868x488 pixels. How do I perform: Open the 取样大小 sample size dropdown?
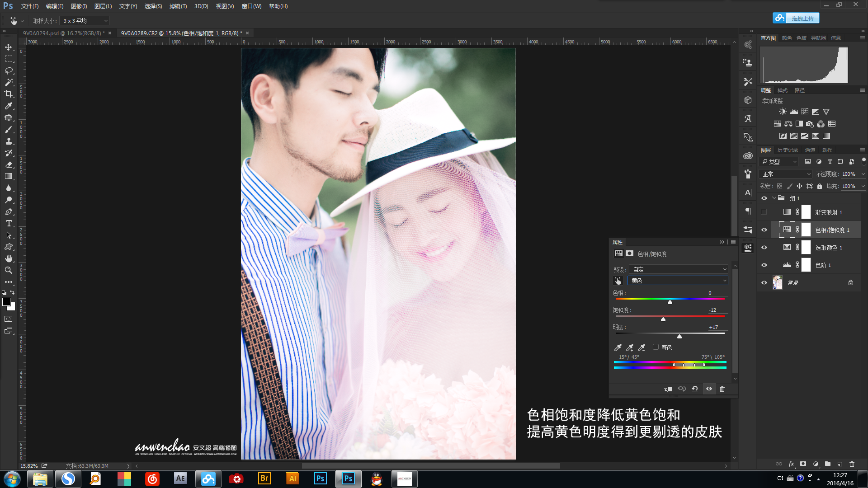click(85, 21)
